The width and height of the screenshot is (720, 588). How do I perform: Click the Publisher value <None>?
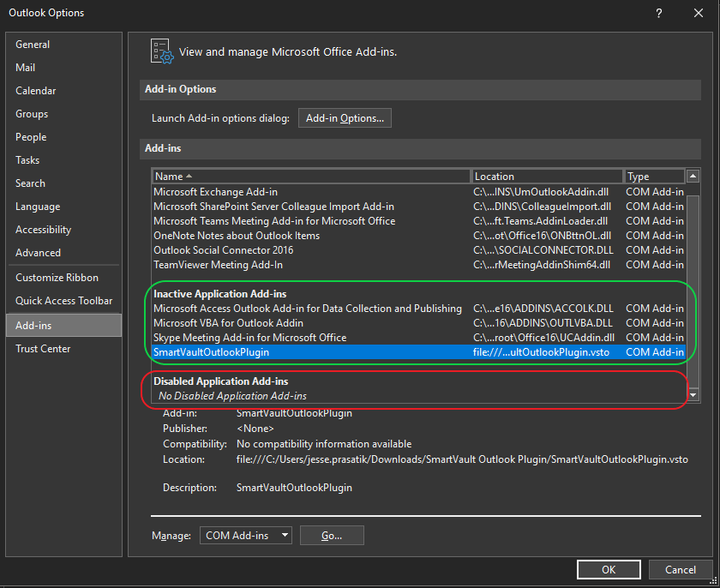click(255, 429)
